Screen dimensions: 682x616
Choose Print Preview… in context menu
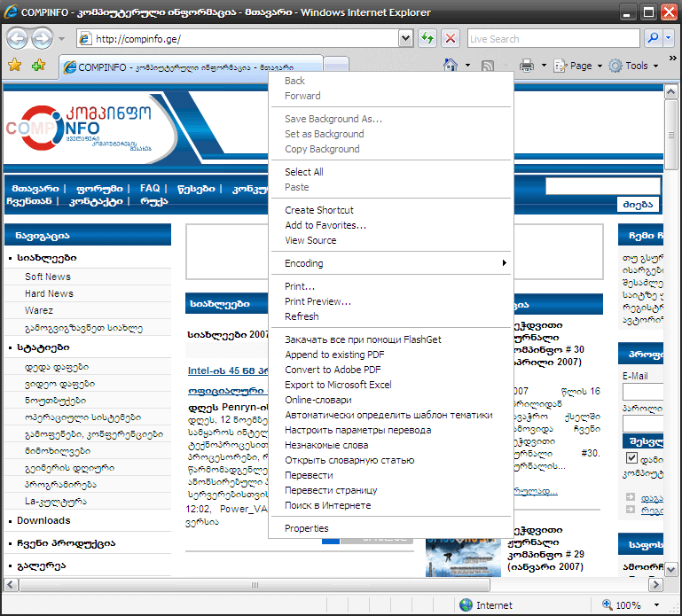click(x=317, y=301)
